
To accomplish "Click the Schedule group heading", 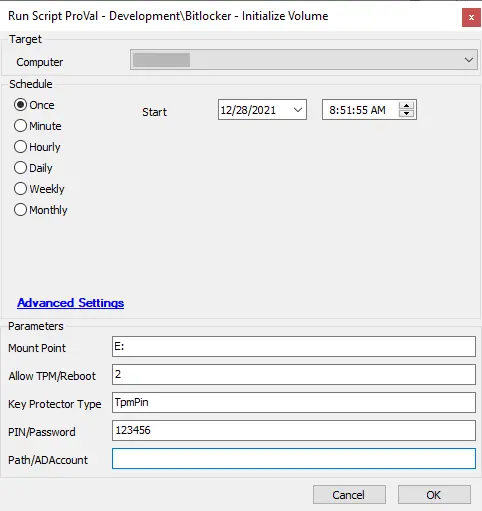I will 31,84.
